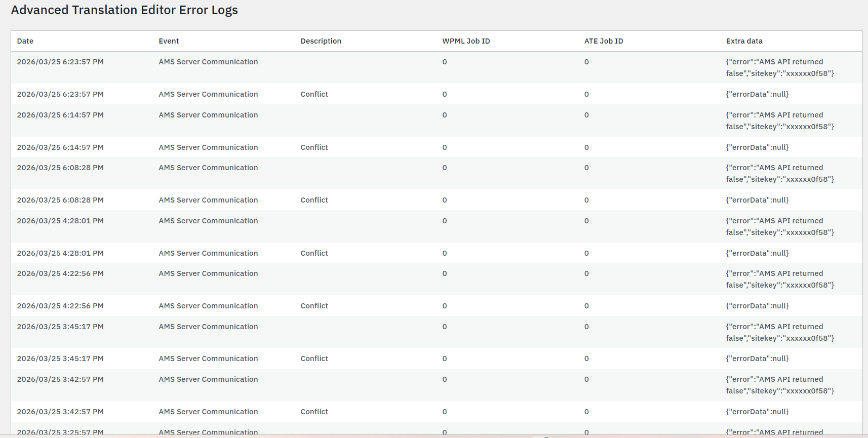Click the Description column header

tap(321, 41)
